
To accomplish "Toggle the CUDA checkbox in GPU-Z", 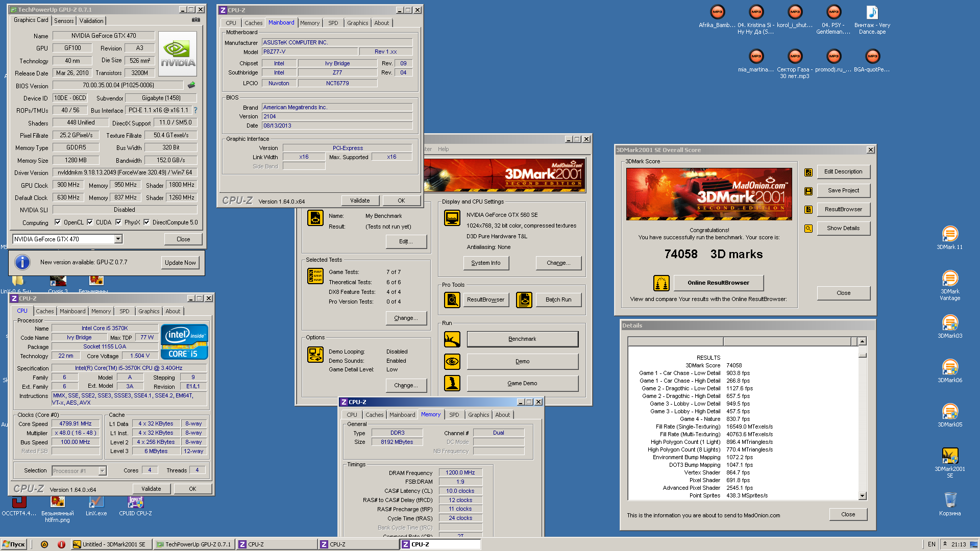I will tap(90, 222).
